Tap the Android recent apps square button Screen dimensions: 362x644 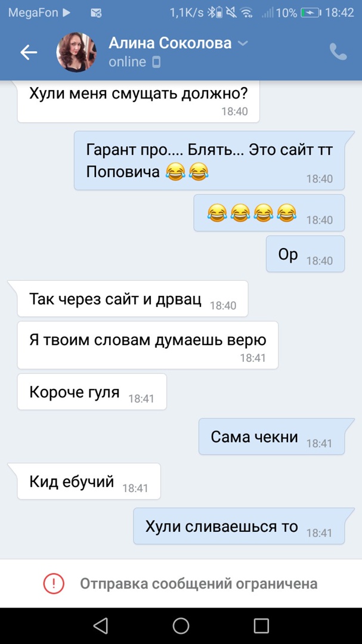coord(261,626)
